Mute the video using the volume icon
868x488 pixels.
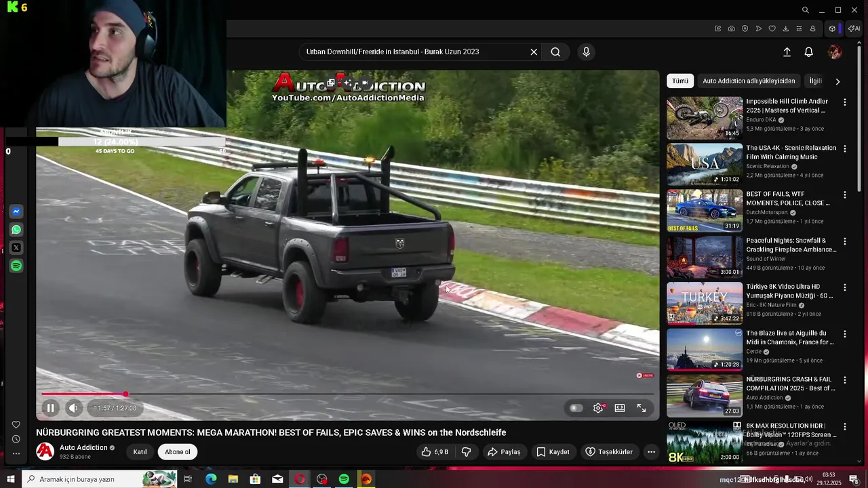click(x=74, y=408)
